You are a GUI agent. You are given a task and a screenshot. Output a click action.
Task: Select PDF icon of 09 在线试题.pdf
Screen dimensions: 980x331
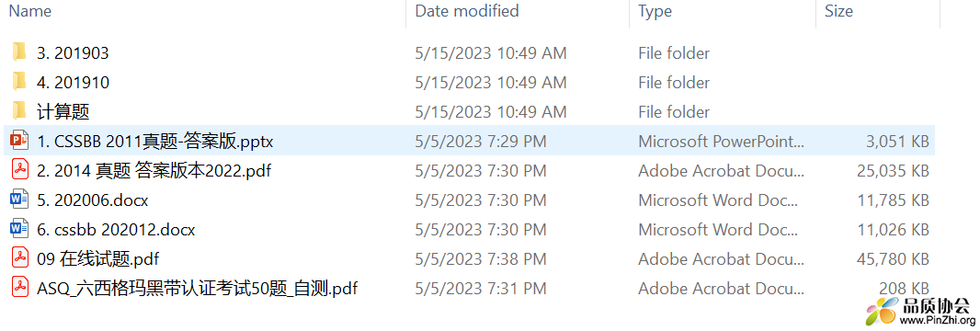21,258
